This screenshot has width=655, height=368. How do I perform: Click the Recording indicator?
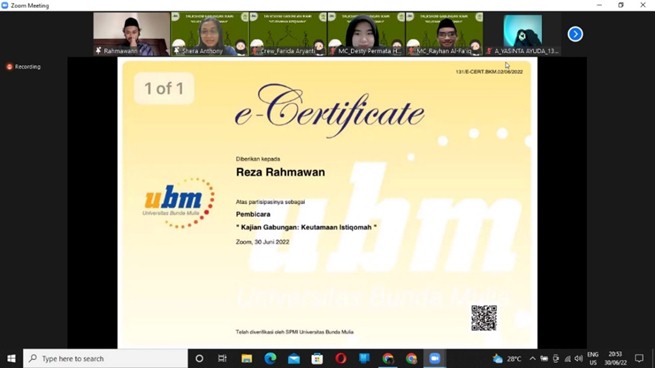tap(23, 67)
